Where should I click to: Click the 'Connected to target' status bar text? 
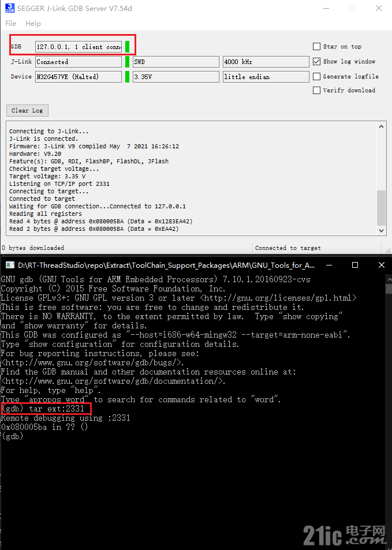click(288, 248)
